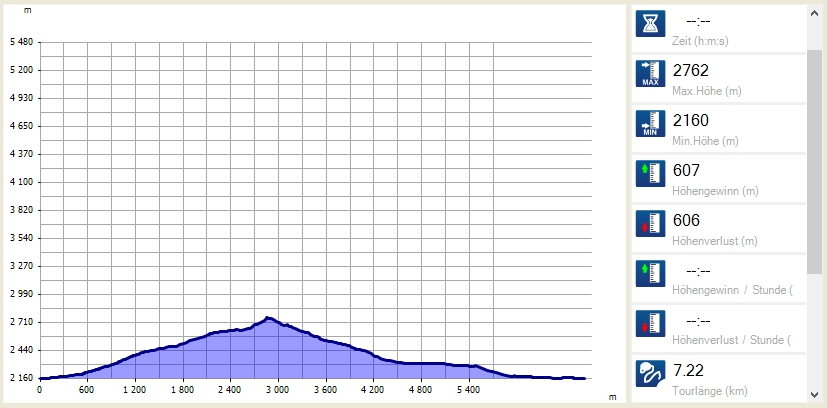Select the tour length value 7.22
This screenshot has height=408, width=827.
688,370
